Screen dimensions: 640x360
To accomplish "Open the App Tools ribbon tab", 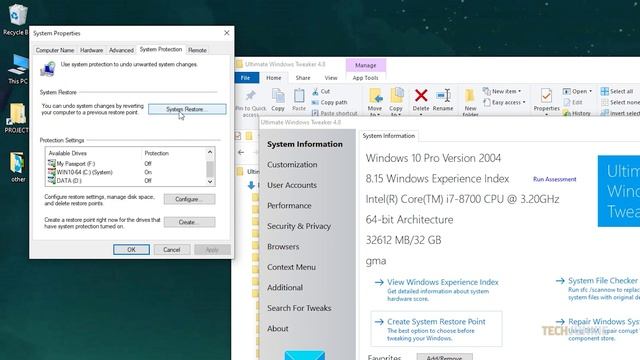I will [366, 78].
